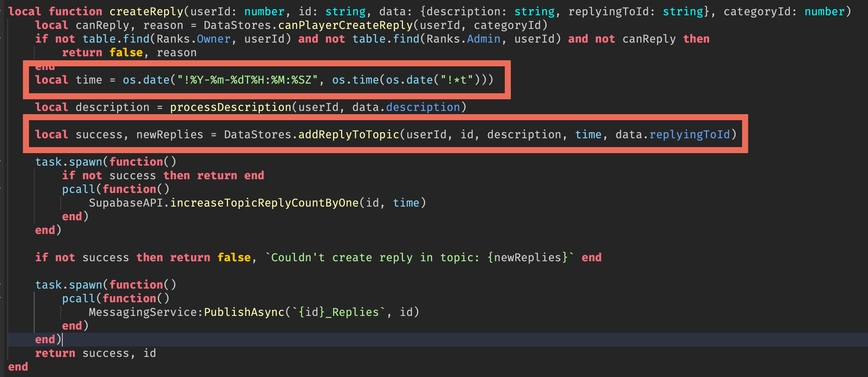Click the return success, id statement

point(95,353)
